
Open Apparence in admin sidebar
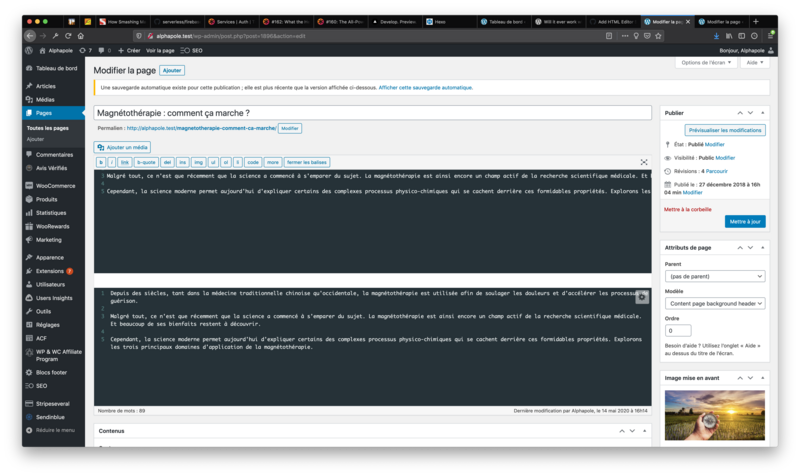point(54,258)
